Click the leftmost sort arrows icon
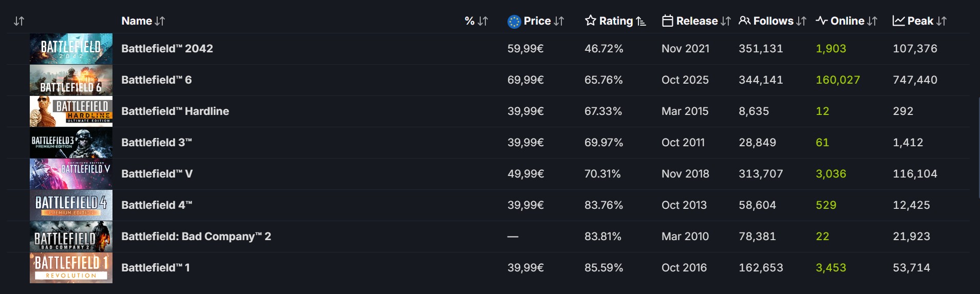This screenshot has width=980, height=294. click(x=19, y=21)
